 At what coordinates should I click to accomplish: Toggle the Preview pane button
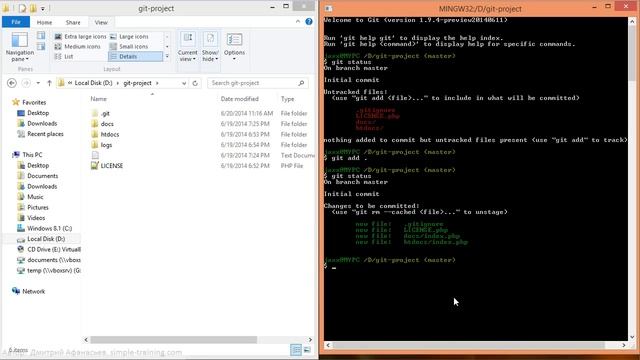click(x=41, y=36)
